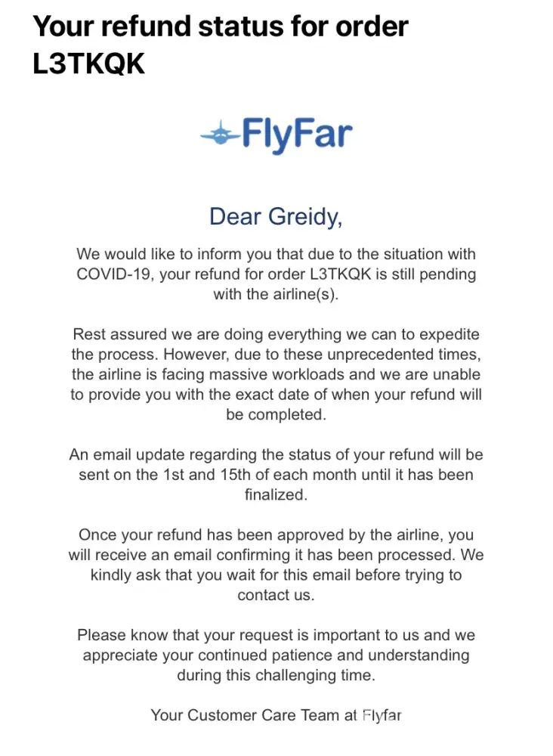Click 'with the airline(s).' text line
This screenshot has height=756, width=553.
[x=276, y=294]
